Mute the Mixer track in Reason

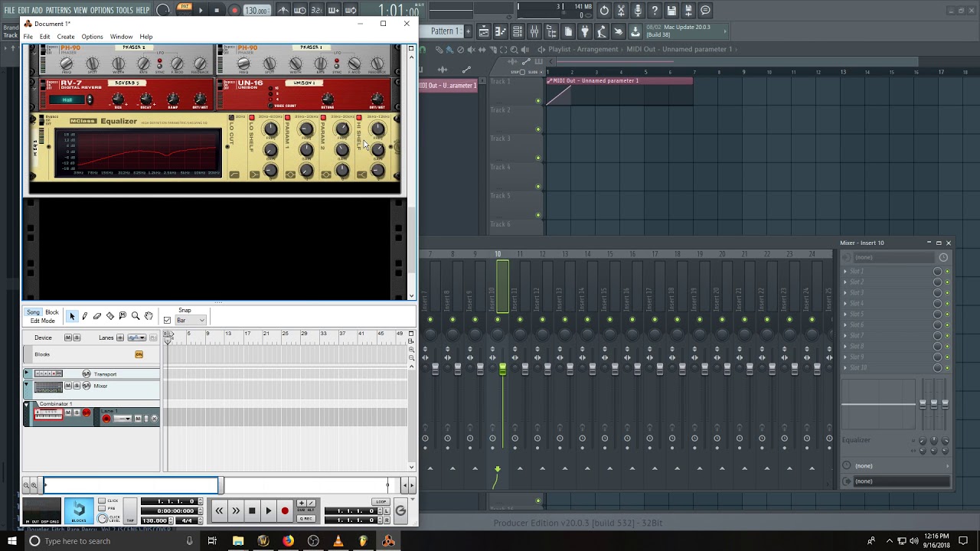[x=68, y=386]
